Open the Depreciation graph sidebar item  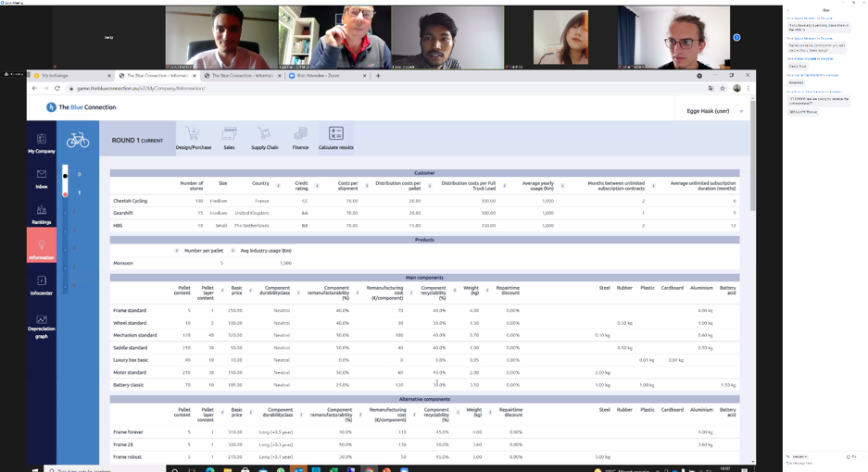tap(42, 327)
